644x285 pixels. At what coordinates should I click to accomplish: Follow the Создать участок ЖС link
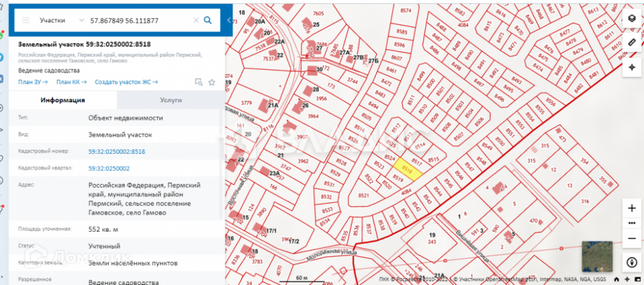[126, 82]
